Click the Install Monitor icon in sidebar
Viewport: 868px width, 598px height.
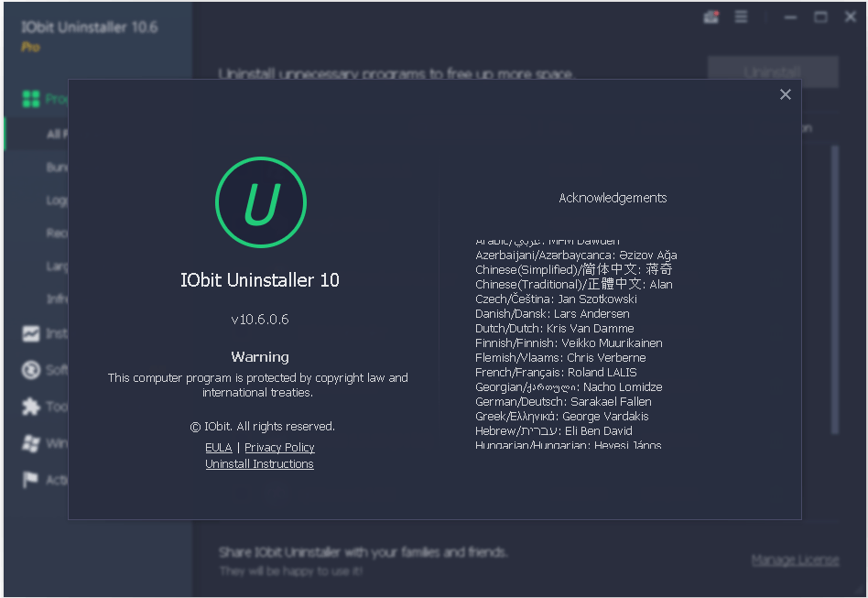pyautogui.click(x=31, y=333)
